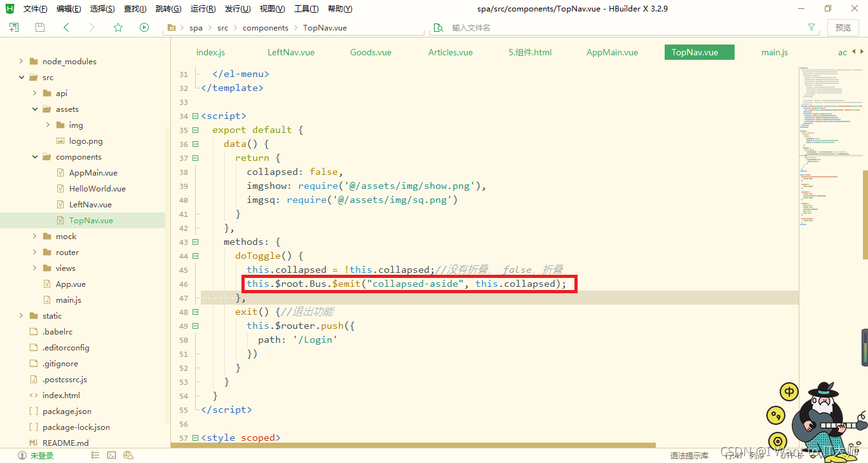
Task: Switch to the main.js tab
Action: tap(775, 52)
